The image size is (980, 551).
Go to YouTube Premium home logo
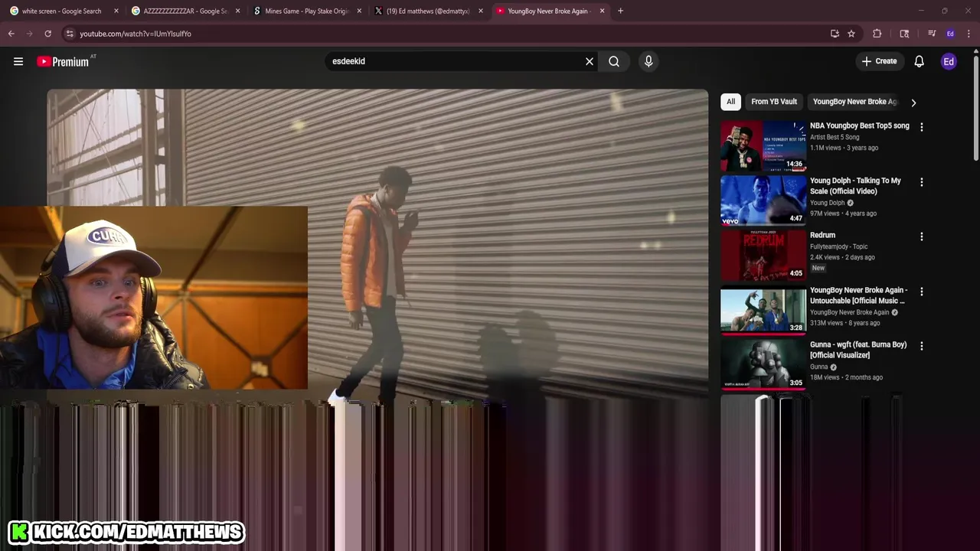63,61
